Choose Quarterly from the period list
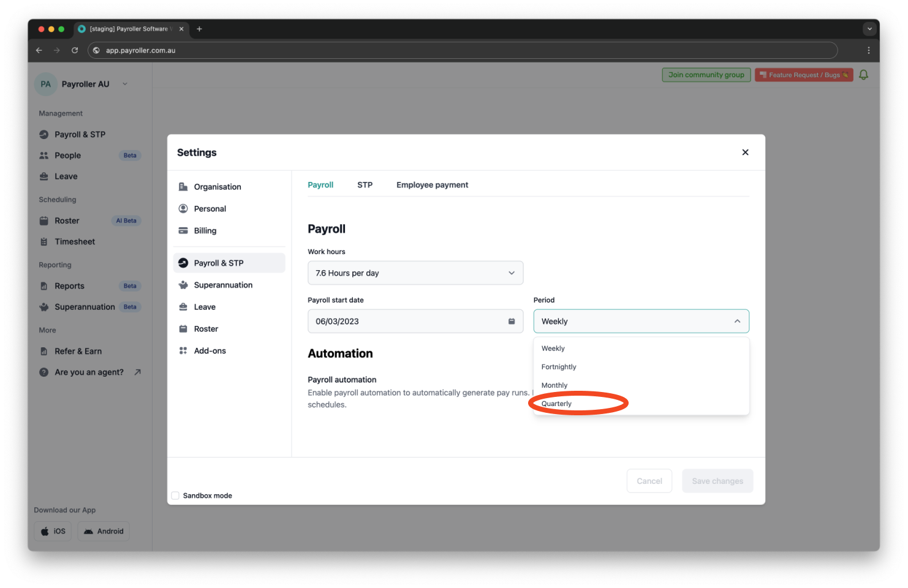Viewport: 908px width, 588px height. pyautogui.click(x=556, y=404)
